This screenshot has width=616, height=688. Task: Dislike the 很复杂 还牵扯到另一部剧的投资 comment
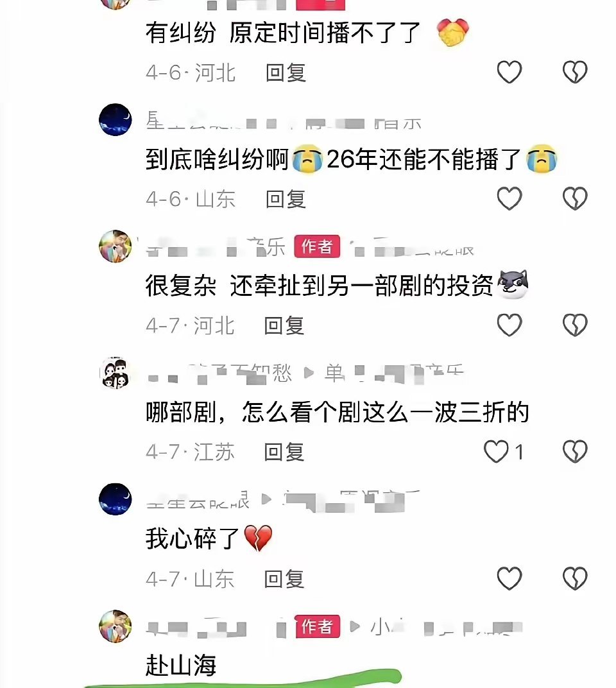pyautogui.click(x=575, y=325)
